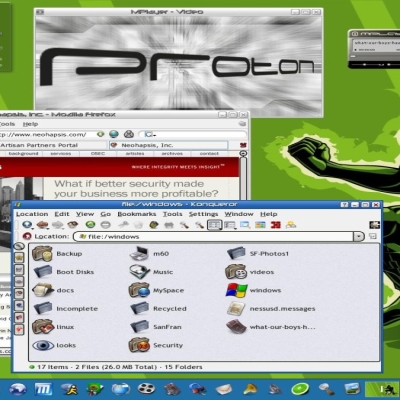This screenshot has width=400, height=400.
Task: Click the magnifier Find File toolbar icon
Action: 245,225
